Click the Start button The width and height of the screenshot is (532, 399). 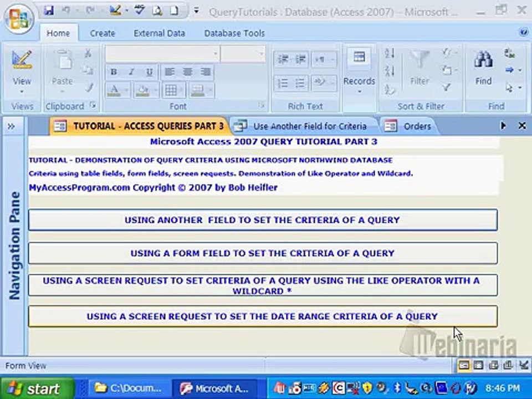(x=37, y=388)
